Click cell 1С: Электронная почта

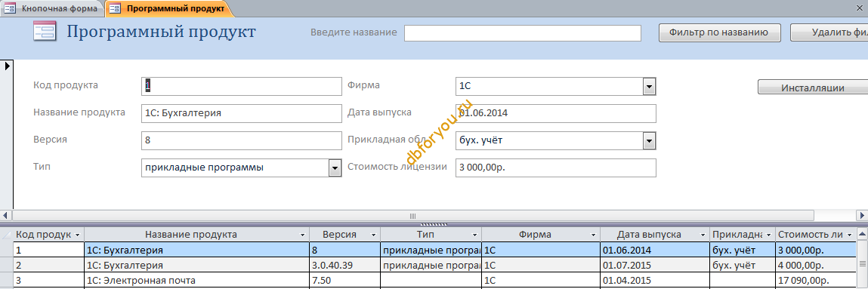tap(196, 280)
